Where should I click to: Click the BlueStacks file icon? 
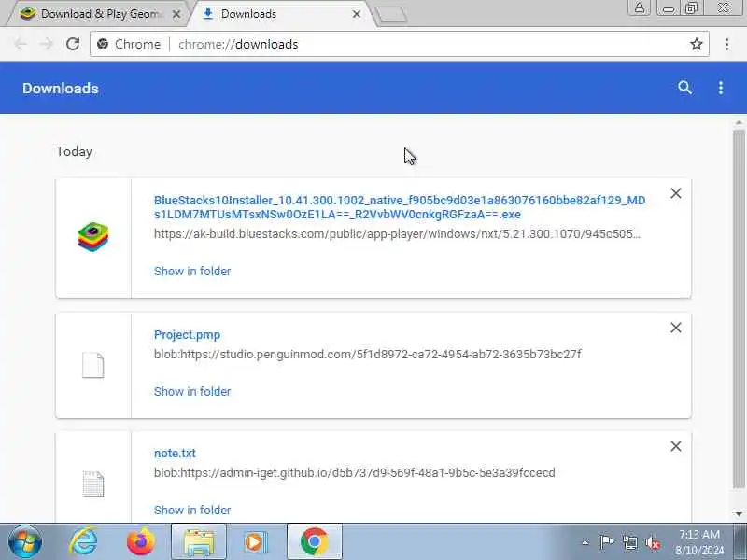pyautogui.click(x=93, y=237)
